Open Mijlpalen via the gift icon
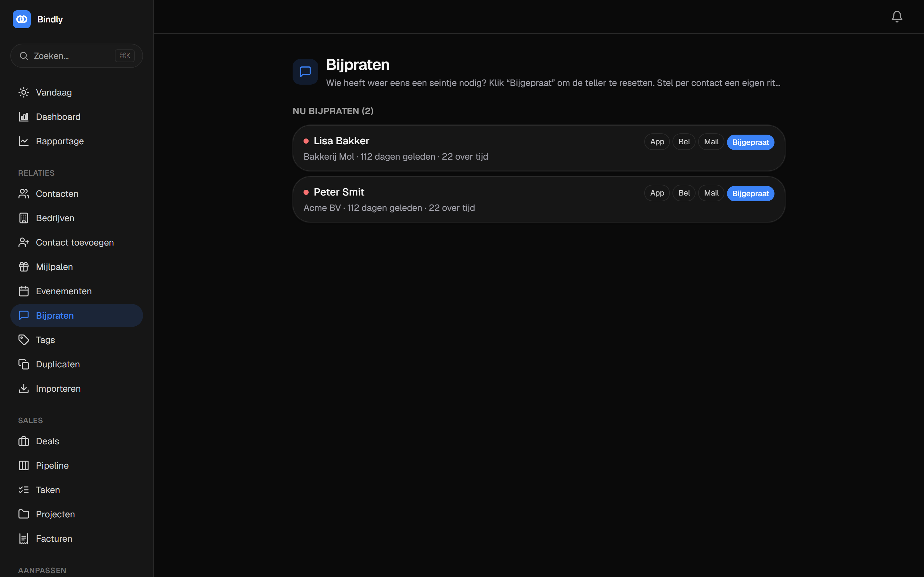 tap(24, 267)
